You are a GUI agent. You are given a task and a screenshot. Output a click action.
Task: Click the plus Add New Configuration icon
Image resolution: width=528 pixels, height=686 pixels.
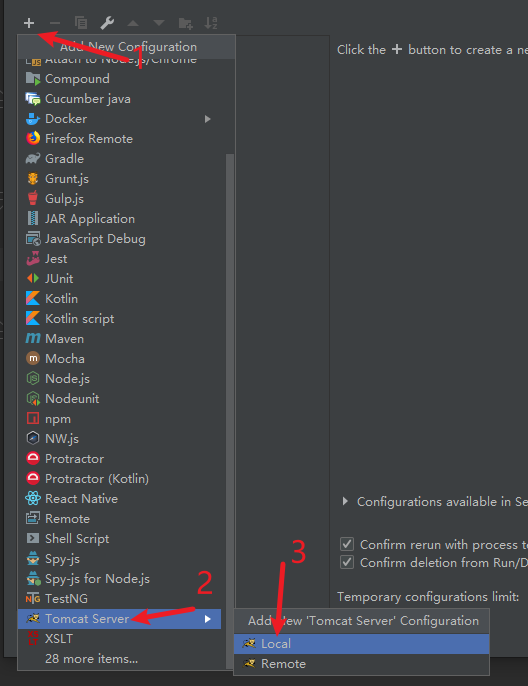[x=29, y=23]
